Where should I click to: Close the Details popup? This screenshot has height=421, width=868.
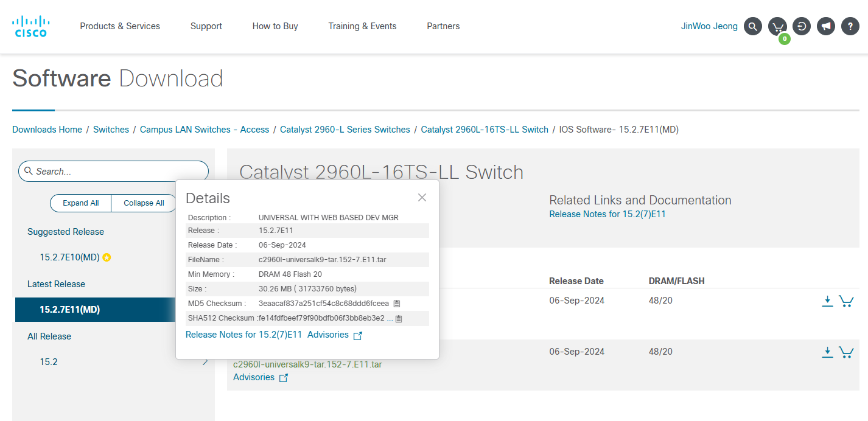(422, 198)
